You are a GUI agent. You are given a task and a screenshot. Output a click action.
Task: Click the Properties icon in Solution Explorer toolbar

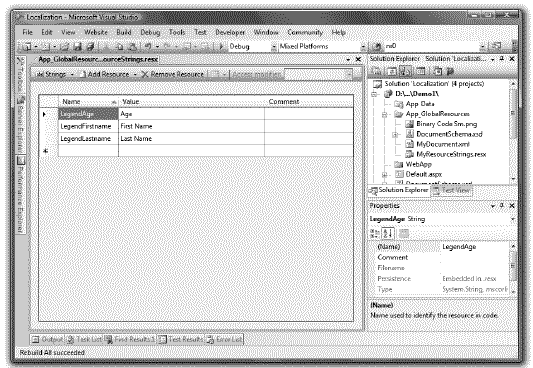coord(376,71)
